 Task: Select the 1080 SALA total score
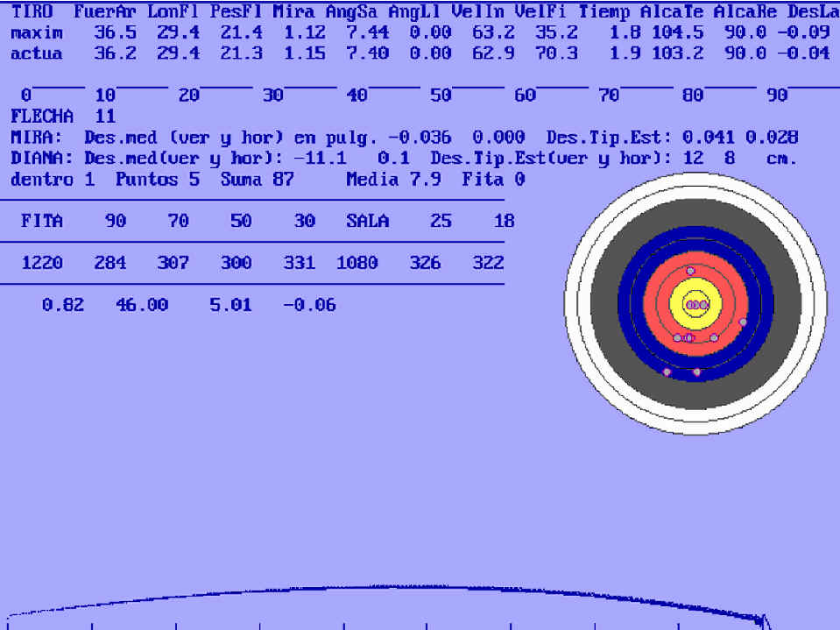356,263
